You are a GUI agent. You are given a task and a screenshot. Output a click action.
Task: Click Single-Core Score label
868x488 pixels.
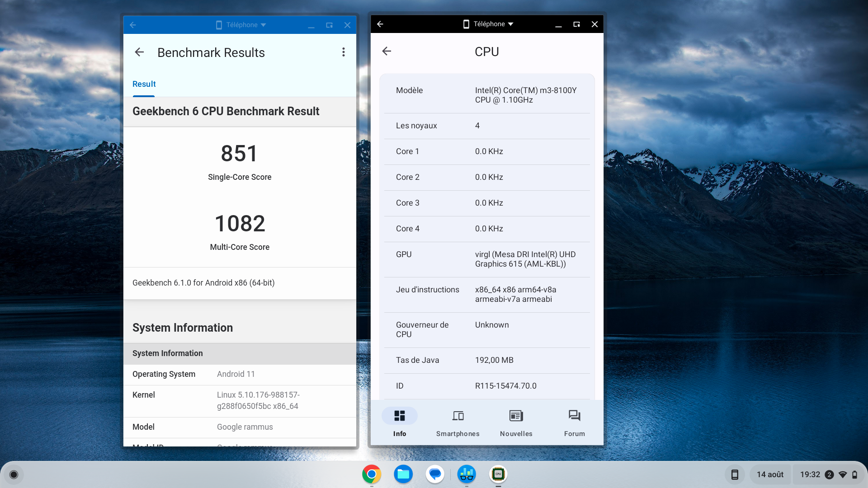pyautogui.click(x=240, y=177)
